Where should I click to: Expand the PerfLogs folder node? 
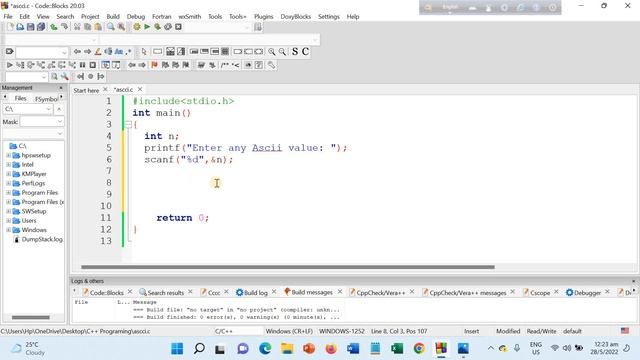click(8, 184)
